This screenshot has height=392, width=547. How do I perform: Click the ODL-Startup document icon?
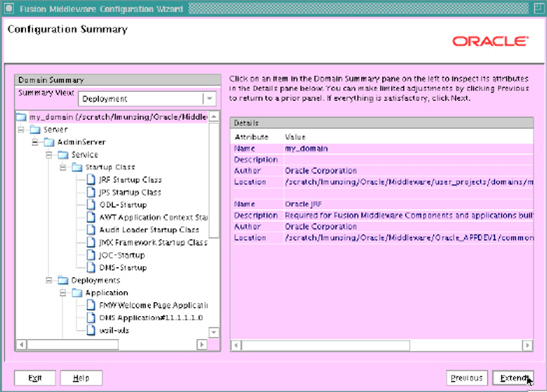pos(91,205)
